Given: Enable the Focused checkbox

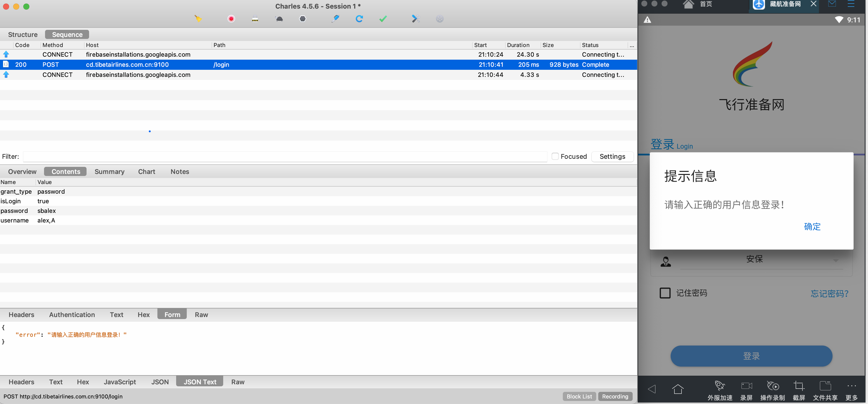Looking at the screenshot, I should (555, 156).
